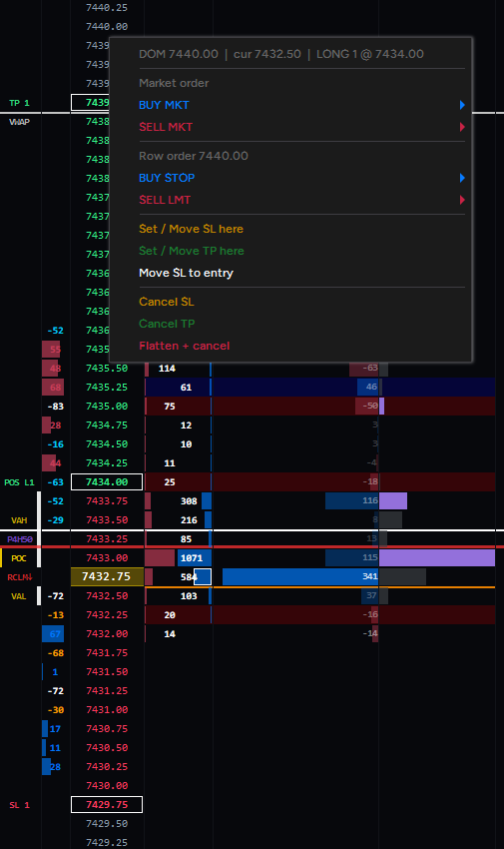Click the VAL level label
This screenshot has height=849, width=504.
[19, 596]
